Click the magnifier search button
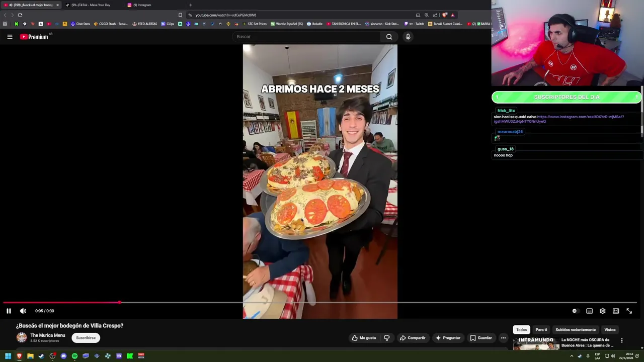The height and width of the screenshot is (362, 644). (389, 37)
